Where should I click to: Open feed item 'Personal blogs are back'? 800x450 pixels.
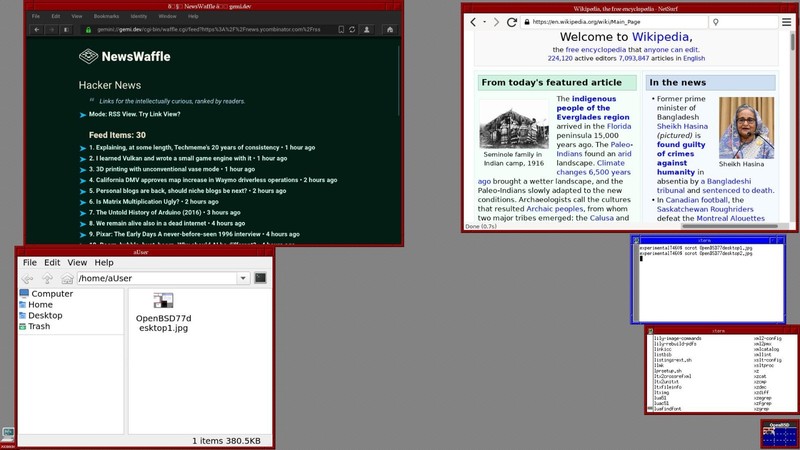(187, 191)
